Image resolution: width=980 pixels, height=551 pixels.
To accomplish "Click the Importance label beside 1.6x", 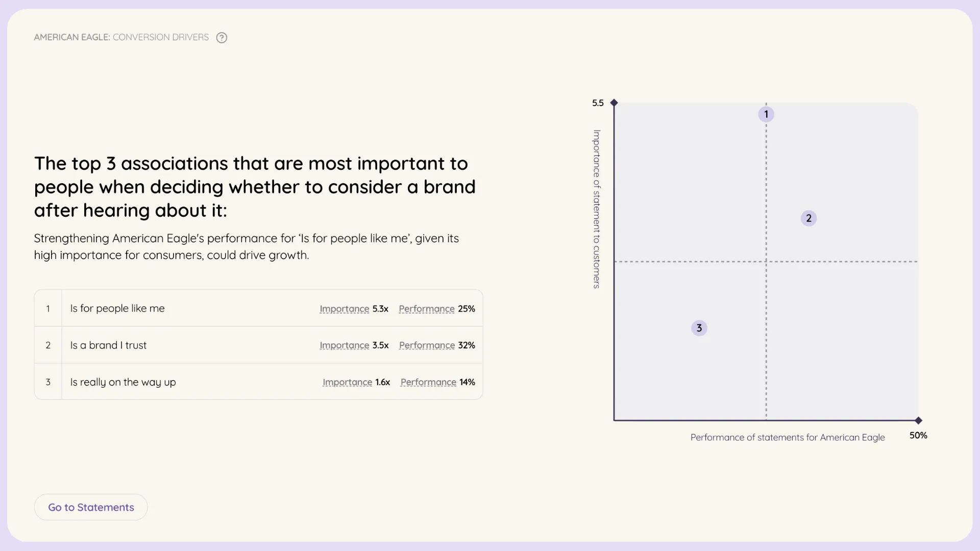I will 347,382.
